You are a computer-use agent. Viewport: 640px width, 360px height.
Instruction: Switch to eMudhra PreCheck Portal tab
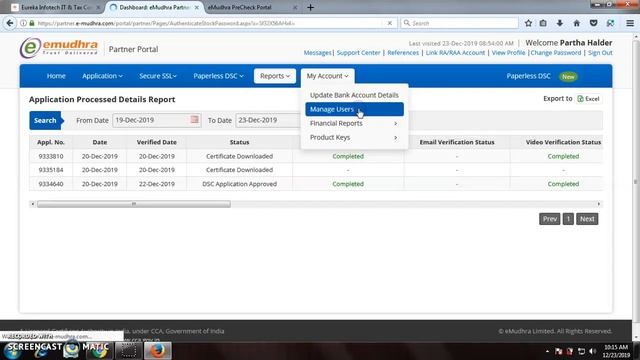(240, 7)
